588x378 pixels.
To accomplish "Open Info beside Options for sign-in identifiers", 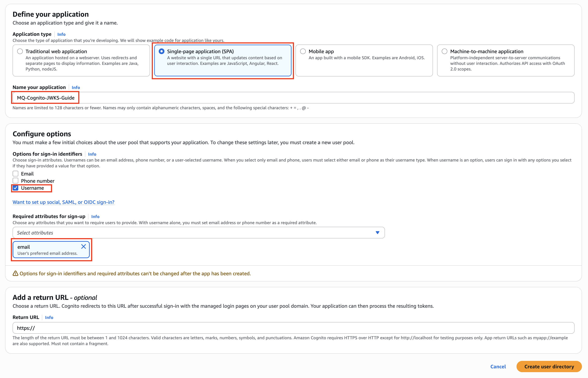I will click(92, 154).
